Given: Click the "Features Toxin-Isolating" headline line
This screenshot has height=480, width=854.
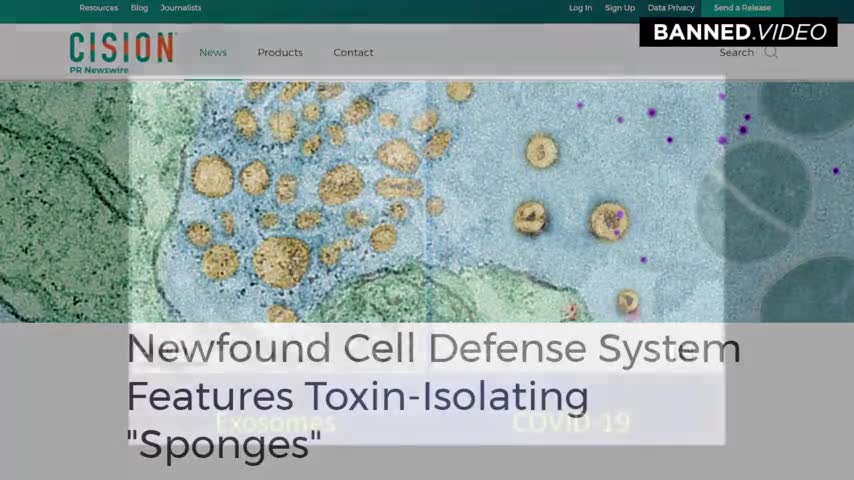Looking at the screenshot, I should [358, 396].
